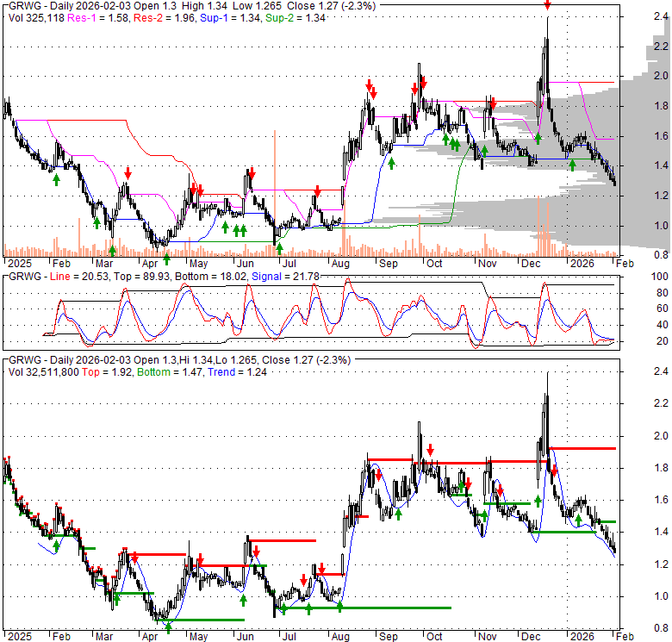
Task: Click the red arrow above the December peak, top chart
Action: (547, 4)
